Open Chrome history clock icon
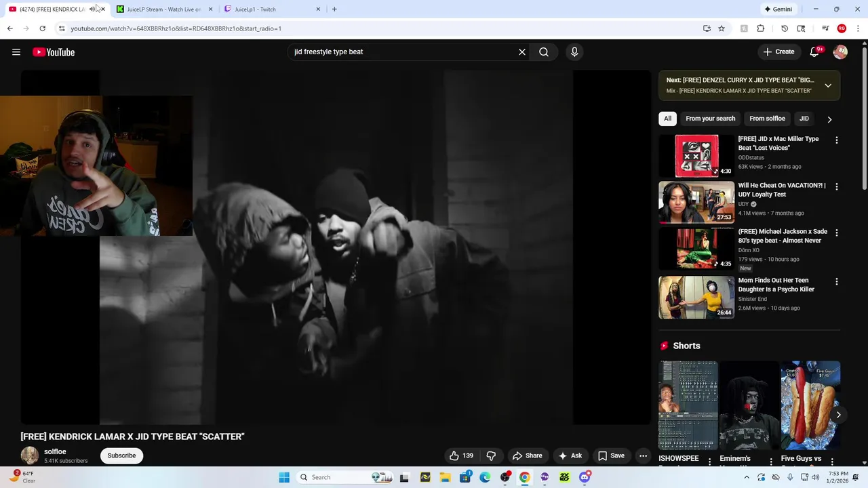This screenshot has height=488, width=868. click(785, 28)
